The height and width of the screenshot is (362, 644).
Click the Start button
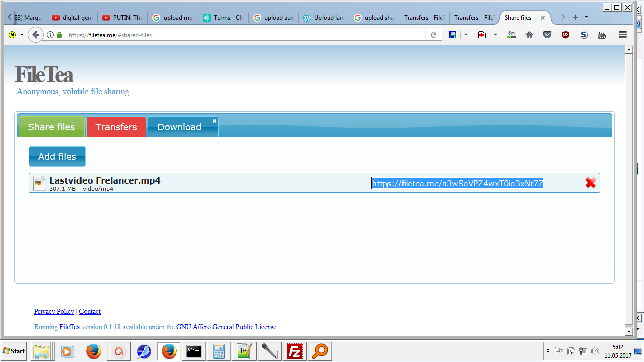point(14,351)
